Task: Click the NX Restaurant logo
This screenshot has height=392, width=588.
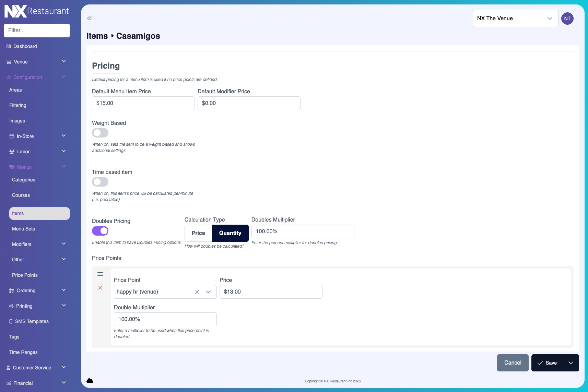Action: coord(36,11)
